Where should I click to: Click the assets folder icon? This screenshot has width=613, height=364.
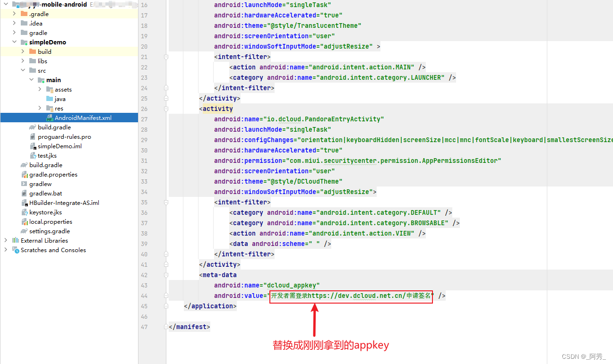(50, 89)
